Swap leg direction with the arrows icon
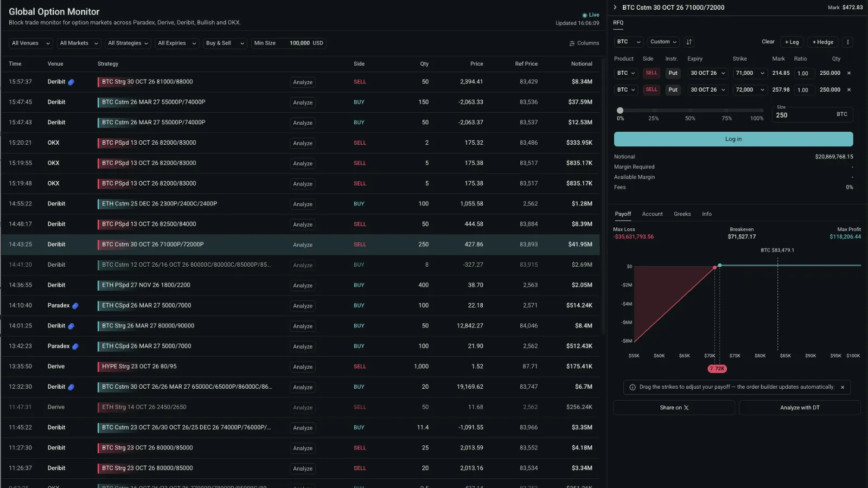868x488 pixels. tap(689, 42)
